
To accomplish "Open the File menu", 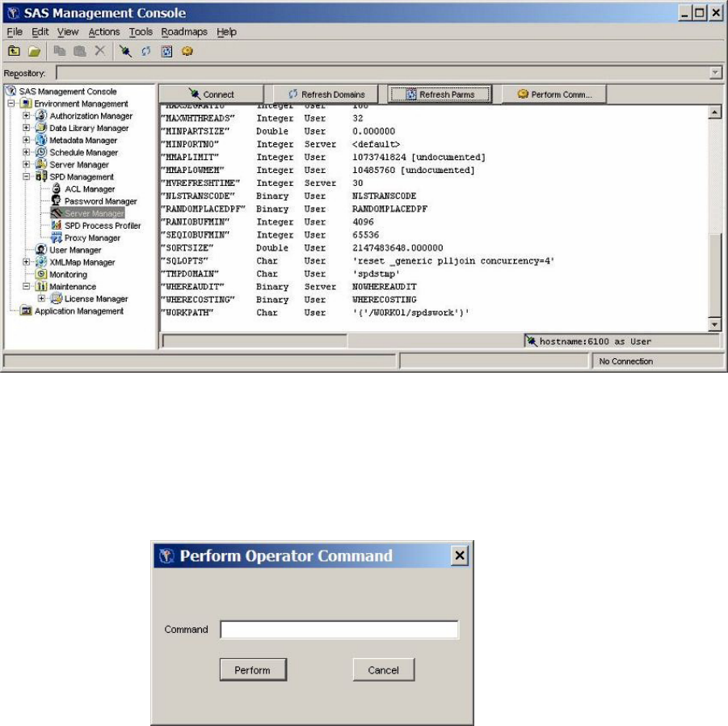I will [15, 32].
